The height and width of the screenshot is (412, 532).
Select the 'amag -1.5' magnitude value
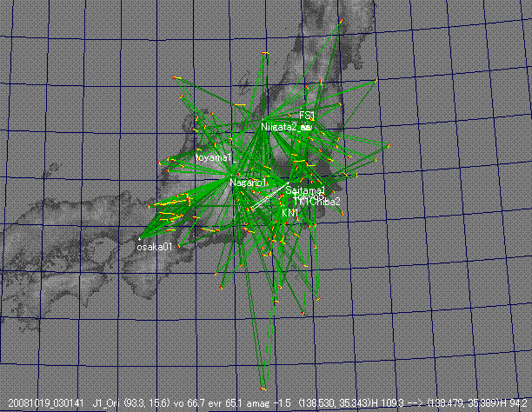268,403
